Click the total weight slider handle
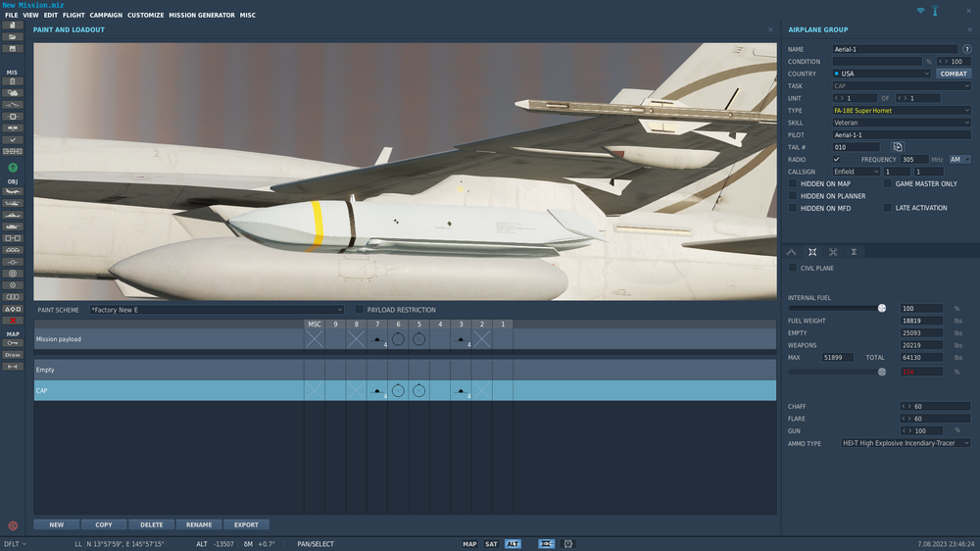 click(x=882, y=373)
